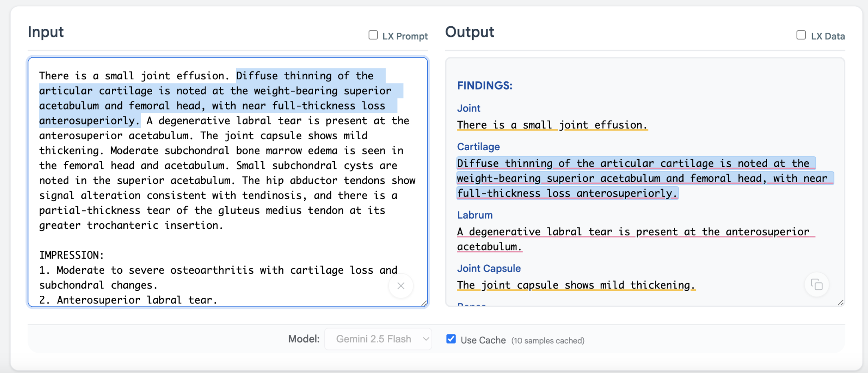Screen dimensions: 868x373
Task: Uncheck the Use Cache checkbox
Action: coord(451,339)
